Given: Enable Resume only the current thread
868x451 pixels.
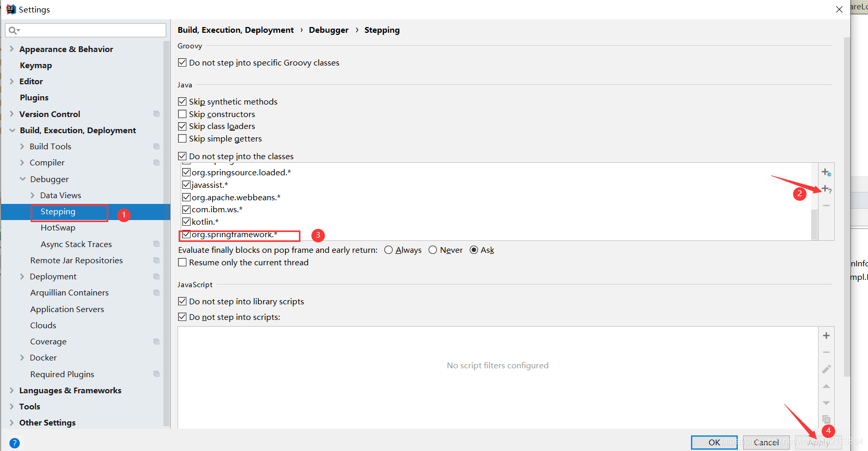Looking at the screenshot, I should click(182, 262).
